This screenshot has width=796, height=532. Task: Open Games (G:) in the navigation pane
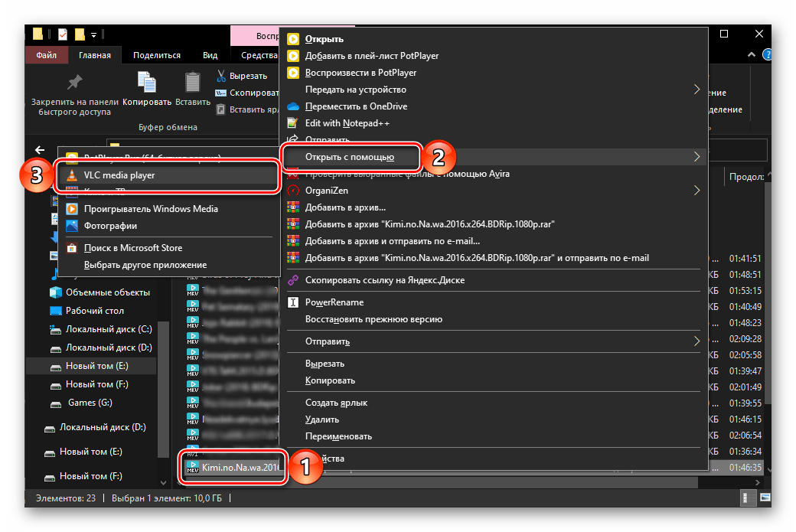[x=80, y=403]
